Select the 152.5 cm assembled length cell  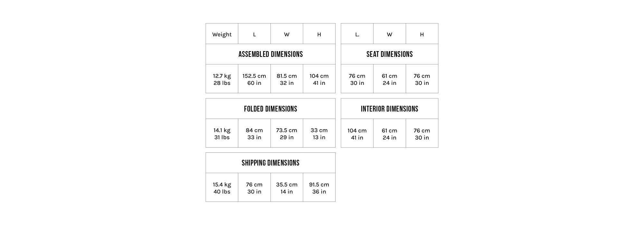254,79
